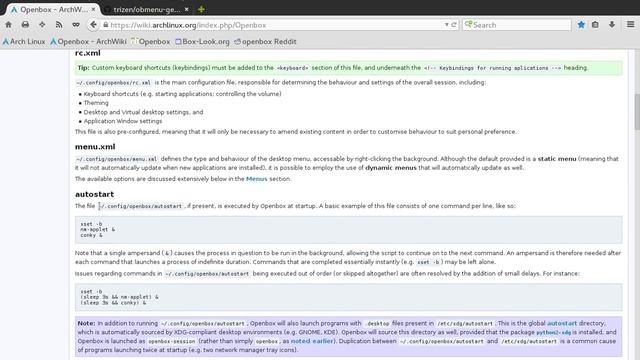Switch to the Openbox - ArchWiki tab
This screenshot has height=360, width=640.
pos(53,9)
